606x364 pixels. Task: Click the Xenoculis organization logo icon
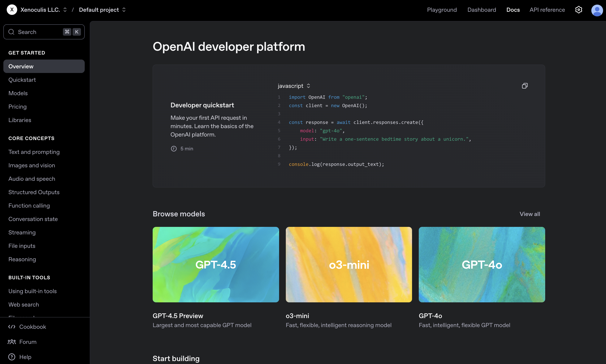[x=12, y=10]
